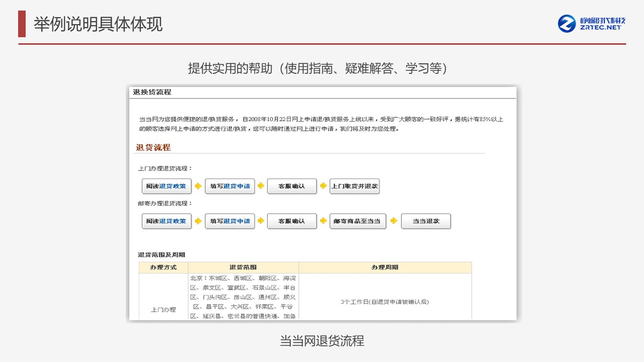Click first yellow arrow in 邮寄办理退货流程 row
The height and width of the screenshot is (362, 644).
pyautogui.click(x=198, y=221)
